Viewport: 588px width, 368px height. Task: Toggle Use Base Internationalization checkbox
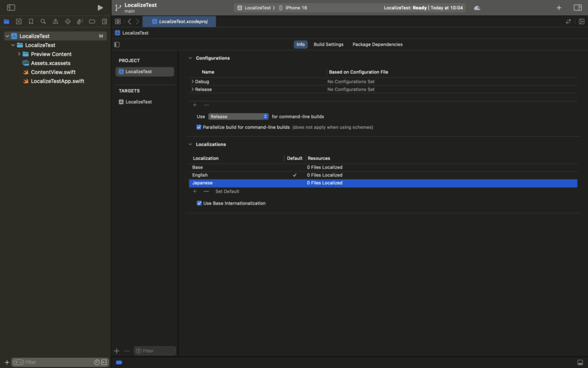click(x=199, y=203)
